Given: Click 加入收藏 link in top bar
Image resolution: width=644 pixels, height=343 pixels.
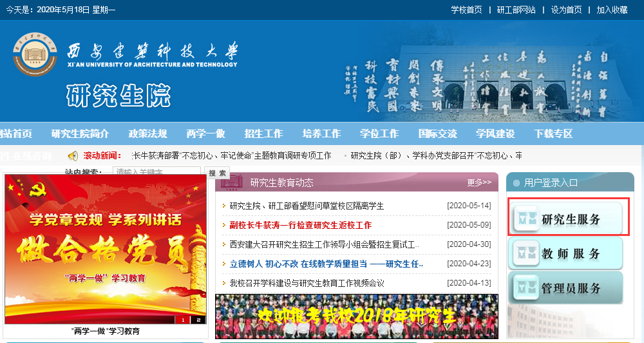Looking at the screenshot, I should coord(612,10).
